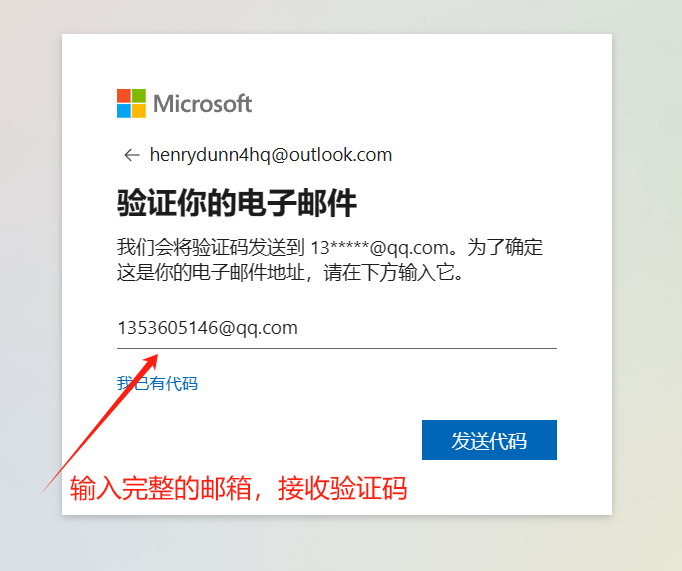
Task: Click the red annotation arrow
Action: 100,424
